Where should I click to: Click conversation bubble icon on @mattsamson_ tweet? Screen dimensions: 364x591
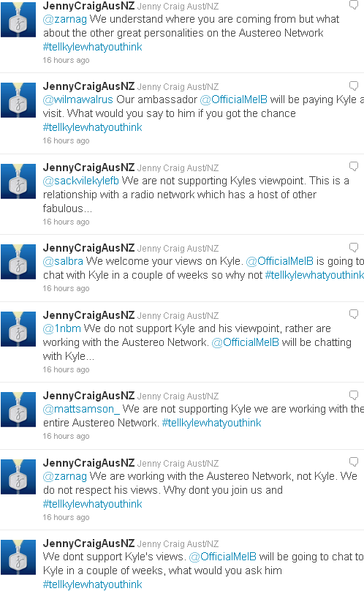[354, 395]
